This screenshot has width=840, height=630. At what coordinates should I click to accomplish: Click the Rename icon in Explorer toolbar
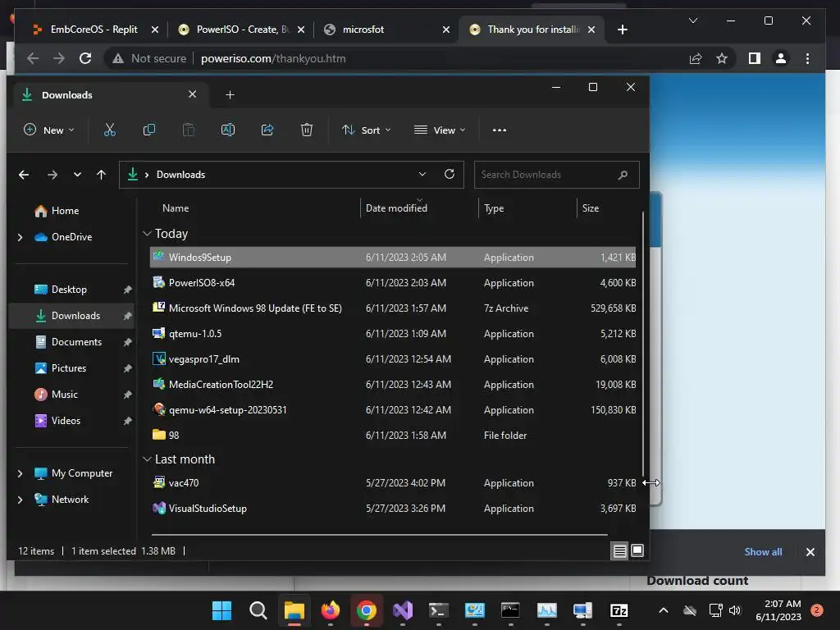228,130
